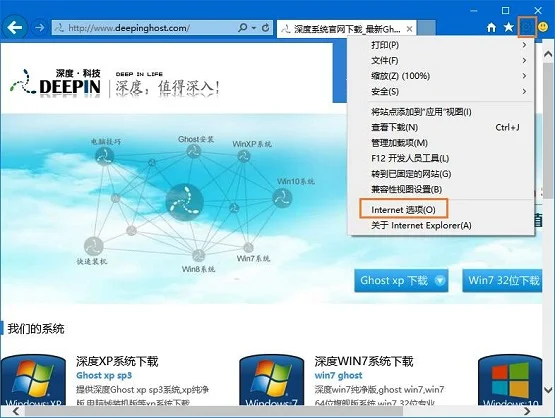The height and width of the screenshot is (418, 555).
Task: Refresh the page with the reload icon
Action: coord(265,28)
